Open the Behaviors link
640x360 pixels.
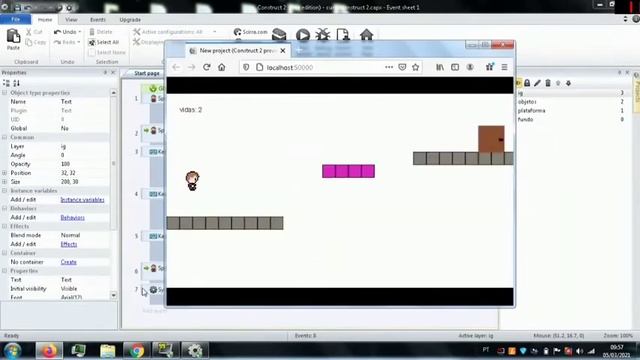click(73, 218)
